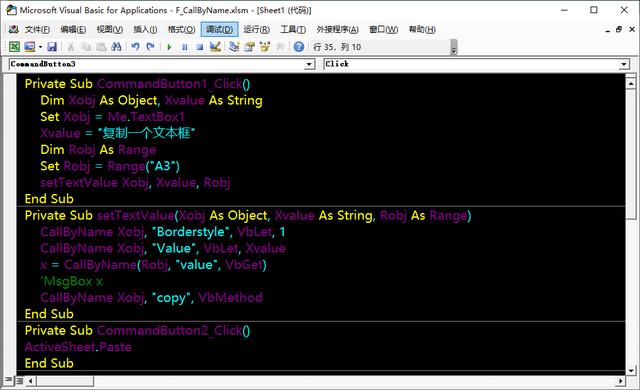This screenshot has width=640, height=390.
Task: Open the 帮助(H) menu
Action: pos(422,29)
